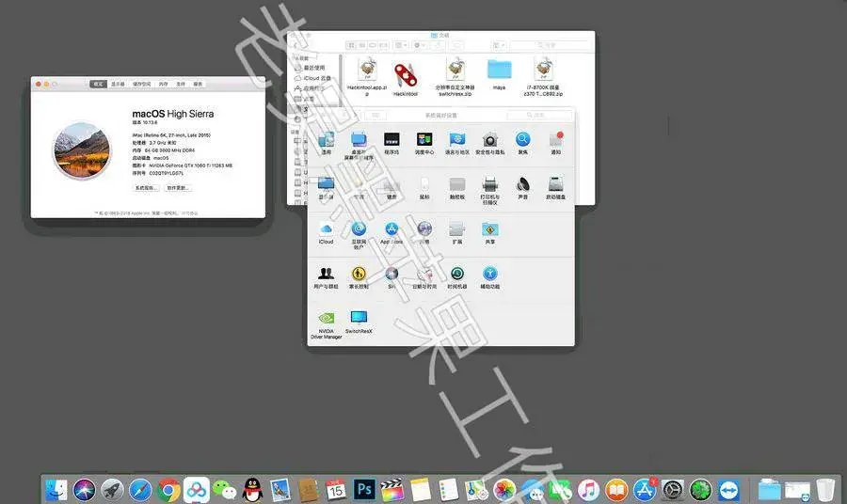Open the Trash in the Dock
The height and width of the screenshot is (504, 847).
pyautogui.click(x=825, y=490)
